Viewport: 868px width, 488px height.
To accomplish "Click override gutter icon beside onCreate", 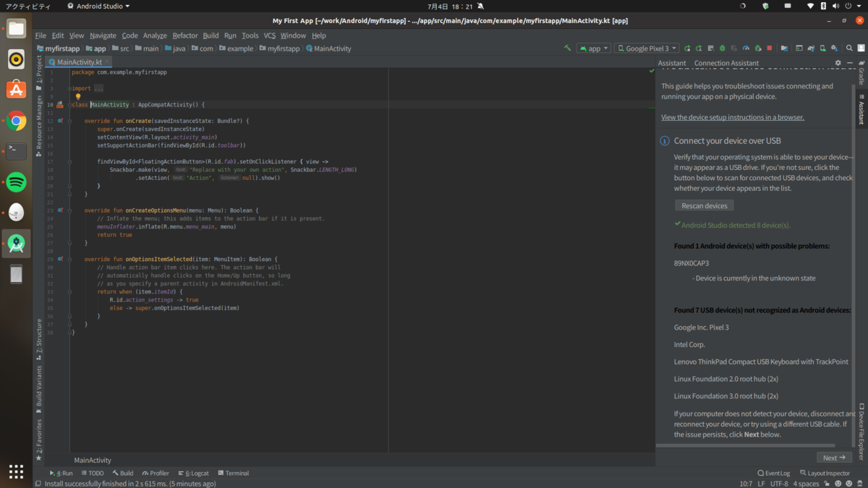I will pyautogui.click(x=60, y=121).
